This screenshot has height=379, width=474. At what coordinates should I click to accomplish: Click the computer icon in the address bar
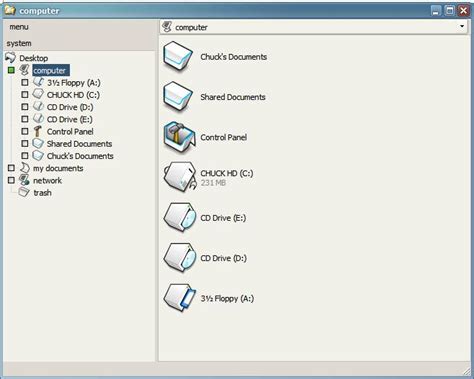[x=167, y=27]
